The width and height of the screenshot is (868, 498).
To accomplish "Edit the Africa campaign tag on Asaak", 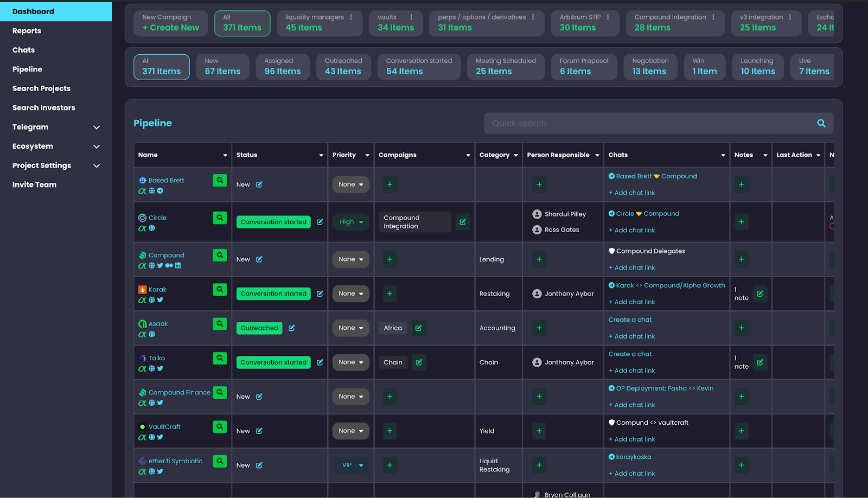I will (418, 328).
